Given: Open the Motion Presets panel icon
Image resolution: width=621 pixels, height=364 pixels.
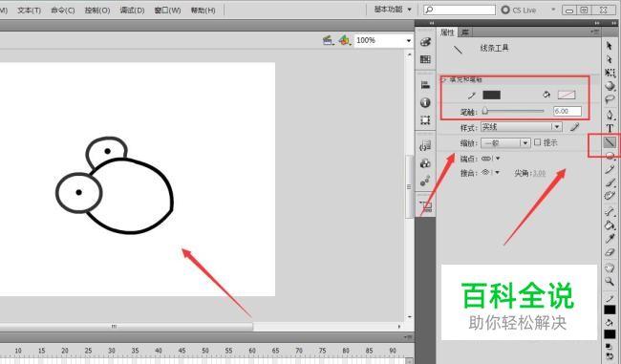Looking at the screenshot, I should (x=425, y=181).
